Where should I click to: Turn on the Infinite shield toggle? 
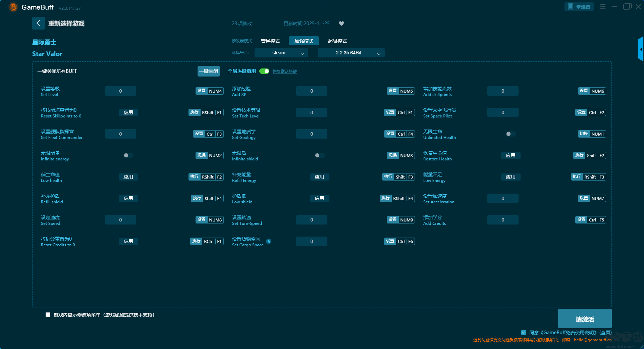pyautogui.click(x=319, y=155)
